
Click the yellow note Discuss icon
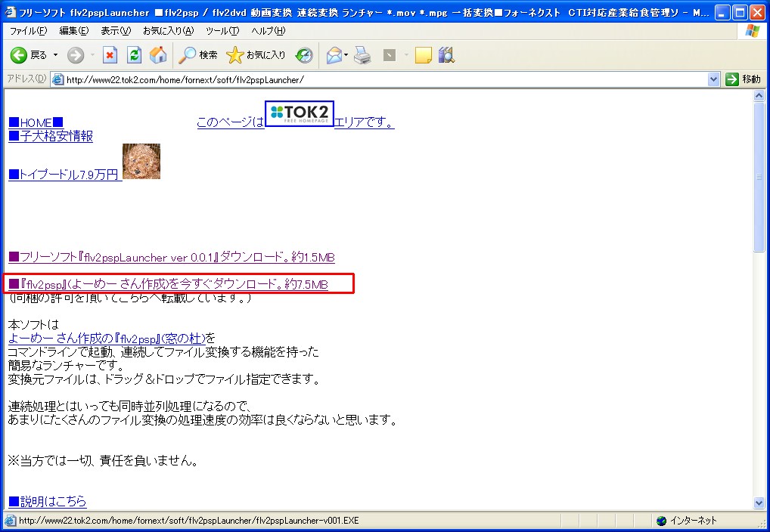point(424,55)
